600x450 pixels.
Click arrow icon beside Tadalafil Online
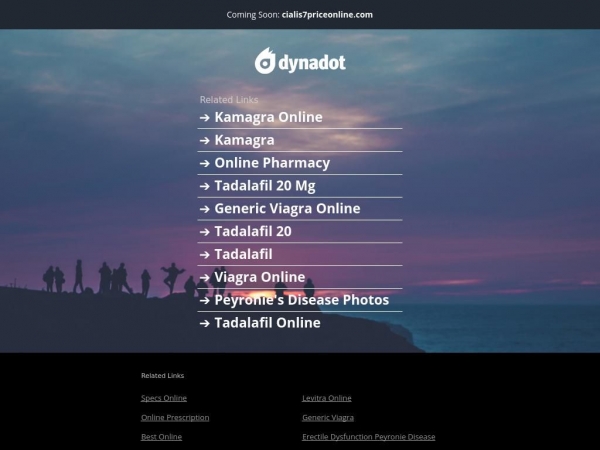click(205, 323)
